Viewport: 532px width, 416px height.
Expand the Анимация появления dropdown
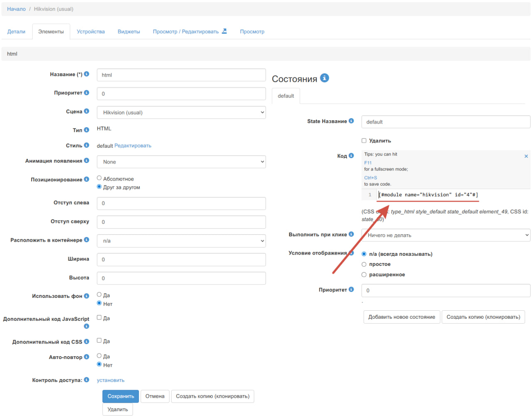coord(181,162)
